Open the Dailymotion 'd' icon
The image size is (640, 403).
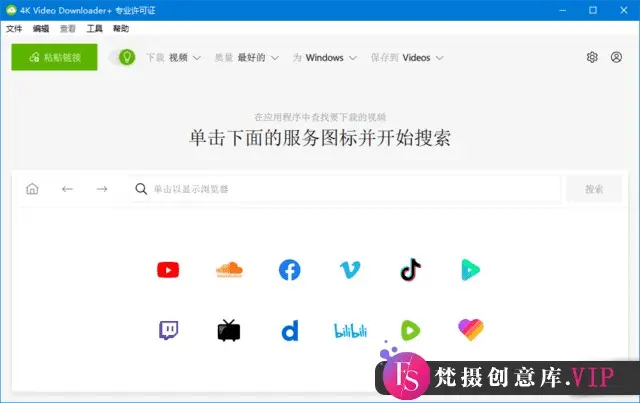(290, 330)
